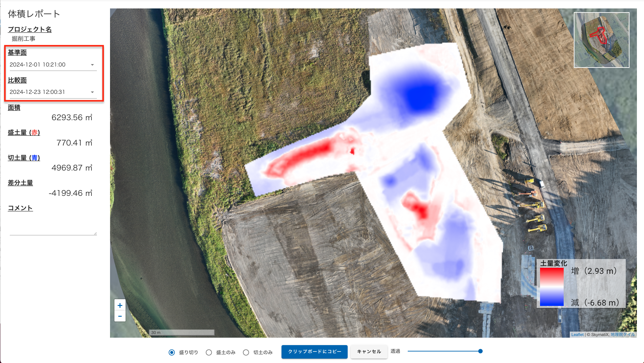
Task: Click the overview minimap thumbnail
Action: (601, 40)
